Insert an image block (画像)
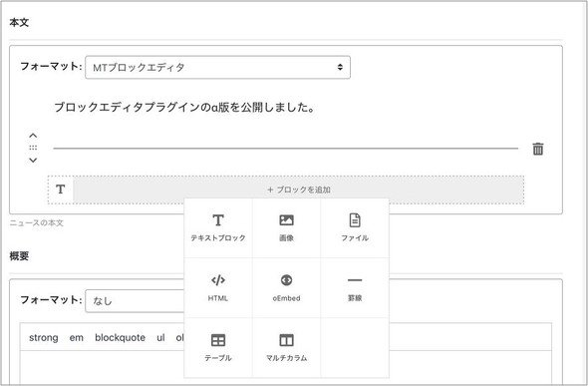 [x=286, y=228]
